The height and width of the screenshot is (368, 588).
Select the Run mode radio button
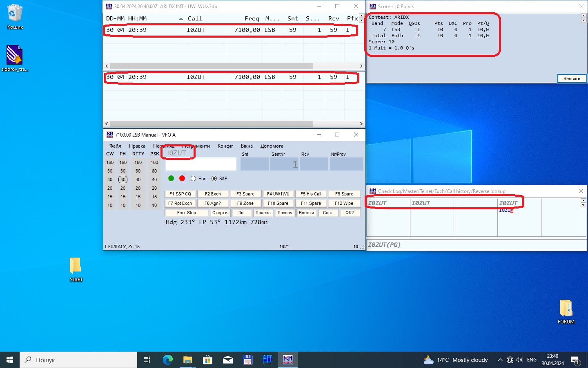pos(194,179)
